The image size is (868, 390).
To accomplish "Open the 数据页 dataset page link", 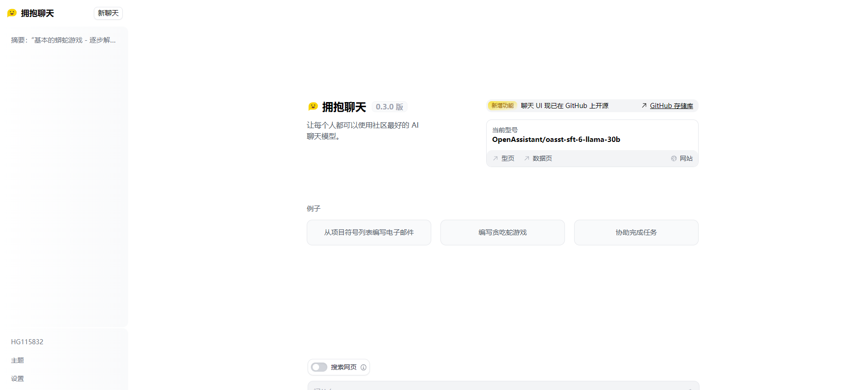I will click(542, 158).
